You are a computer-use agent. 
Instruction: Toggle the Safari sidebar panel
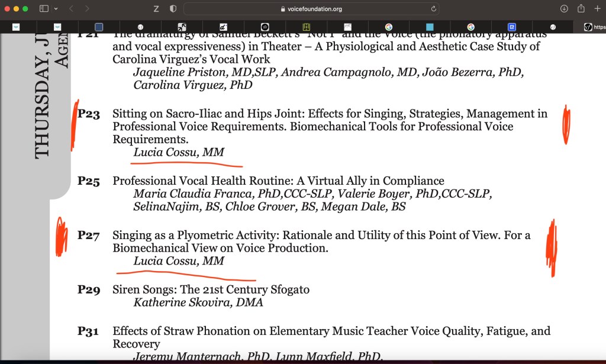[x=44, y=9]
